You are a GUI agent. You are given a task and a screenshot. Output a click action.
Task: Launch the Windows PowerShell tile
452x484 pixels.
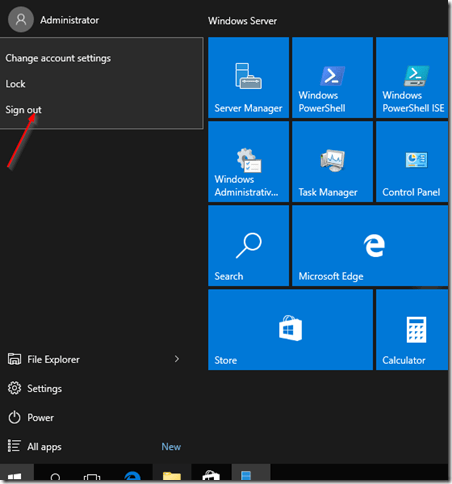[x=332, y=78]
